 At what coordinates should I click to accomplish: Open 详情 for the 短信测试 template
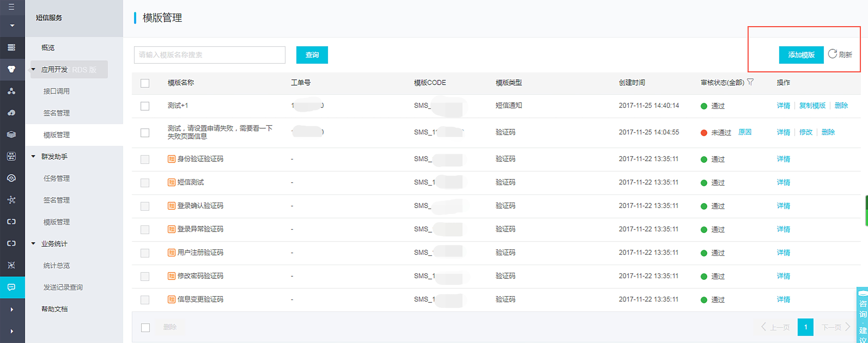[783, 182]
